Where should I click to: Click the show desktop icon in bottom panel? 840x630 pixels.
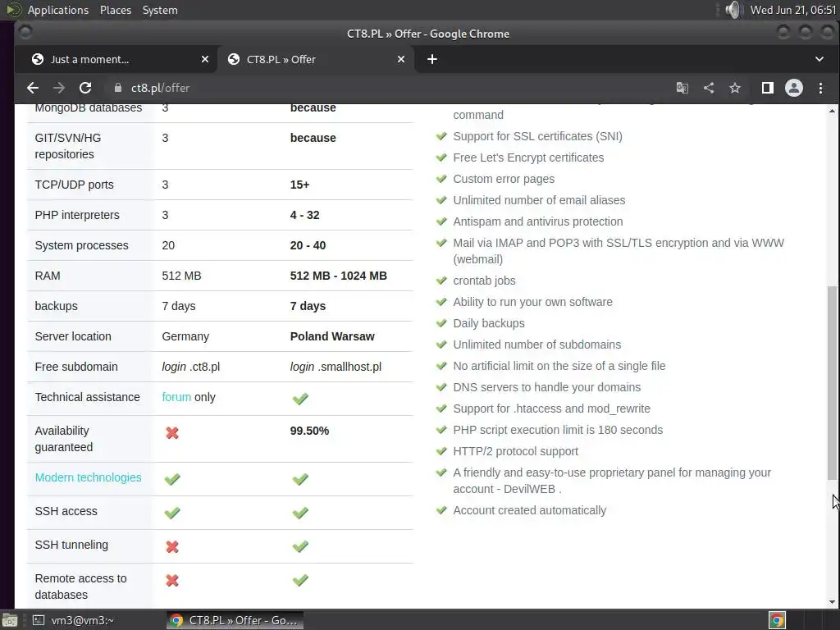click(10, 620)
